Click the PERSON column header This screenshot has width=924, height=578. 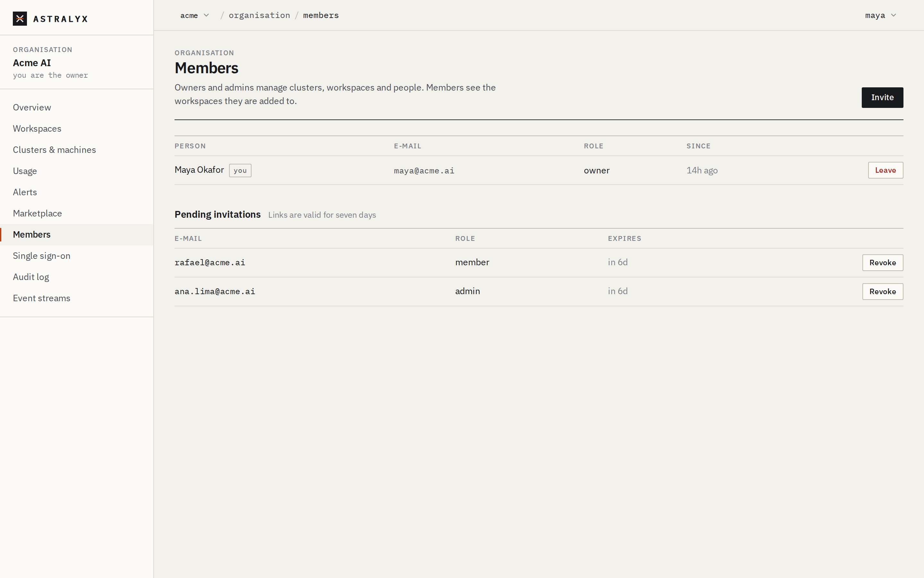190,146
